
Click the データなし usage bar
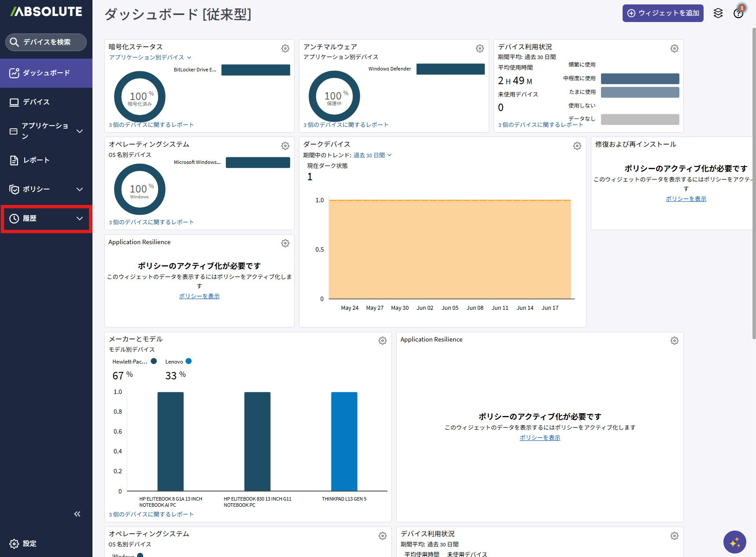click(x=640, y=119)
